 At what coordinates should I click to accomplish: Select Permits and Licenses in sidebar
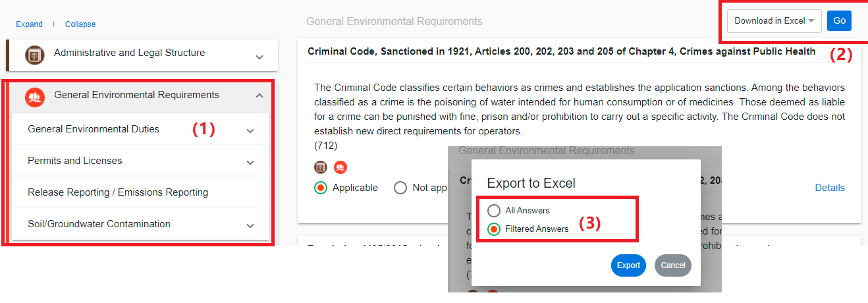tap(75, 161)
